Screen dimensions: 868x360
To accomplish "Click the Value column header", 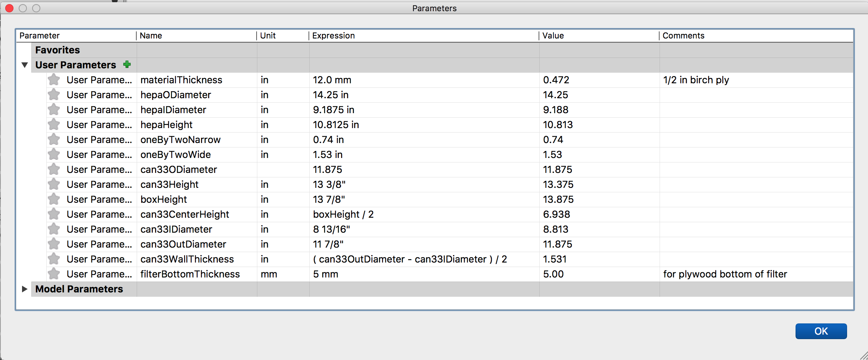I will [599, 35].
